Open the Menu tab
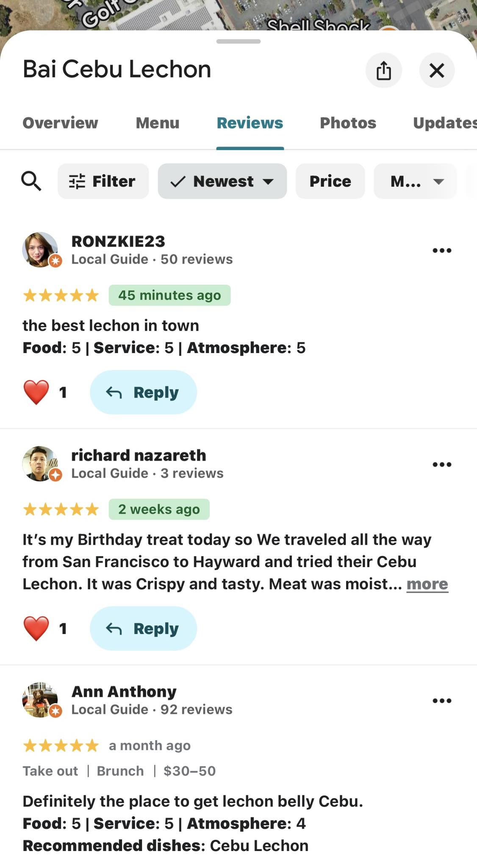 [x=158, y=123]
